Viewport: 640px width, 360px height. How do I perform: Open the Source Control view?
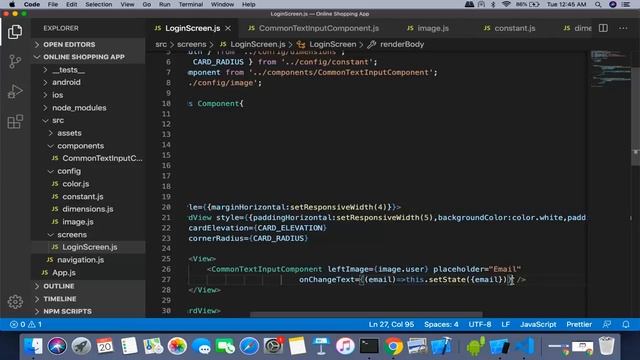click(x=15, y=62)
